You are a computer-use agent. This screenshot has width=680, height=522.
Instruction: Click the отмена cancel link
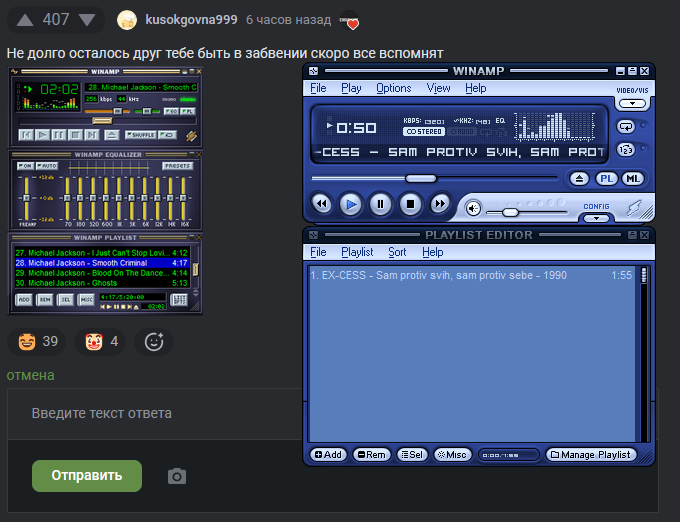(30, 375)
